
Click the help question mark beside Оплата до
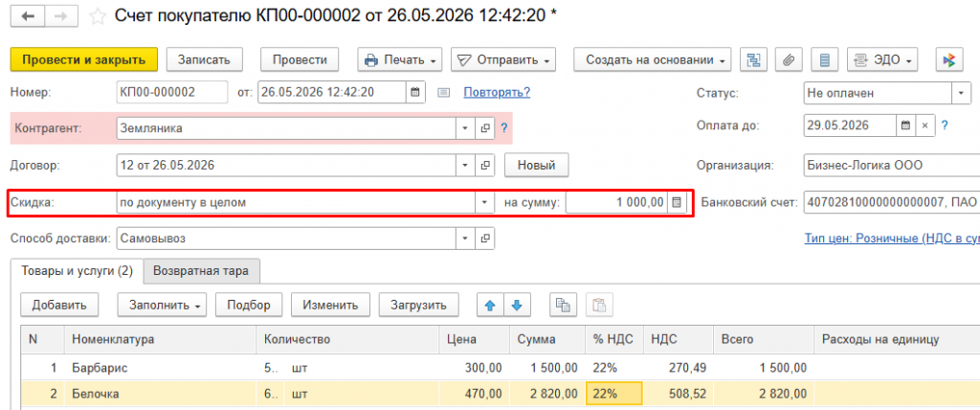[x=945, y=125]
